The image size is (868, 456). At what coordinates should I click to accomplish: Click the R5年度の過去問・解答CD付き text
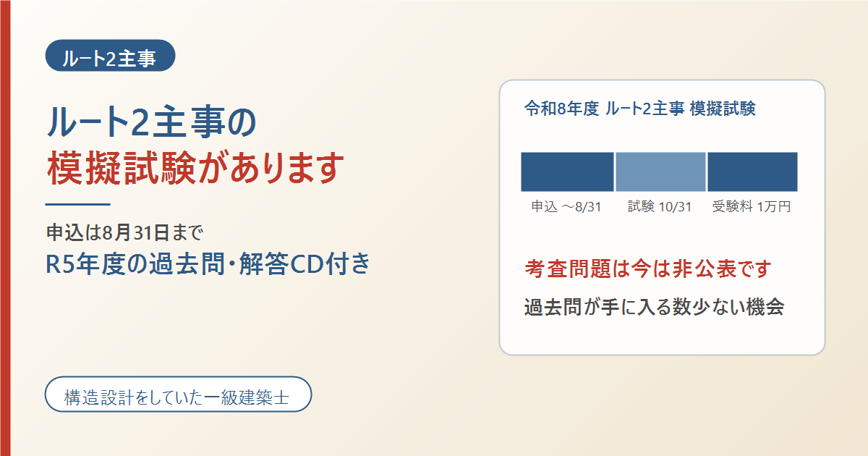pos(208,264)
